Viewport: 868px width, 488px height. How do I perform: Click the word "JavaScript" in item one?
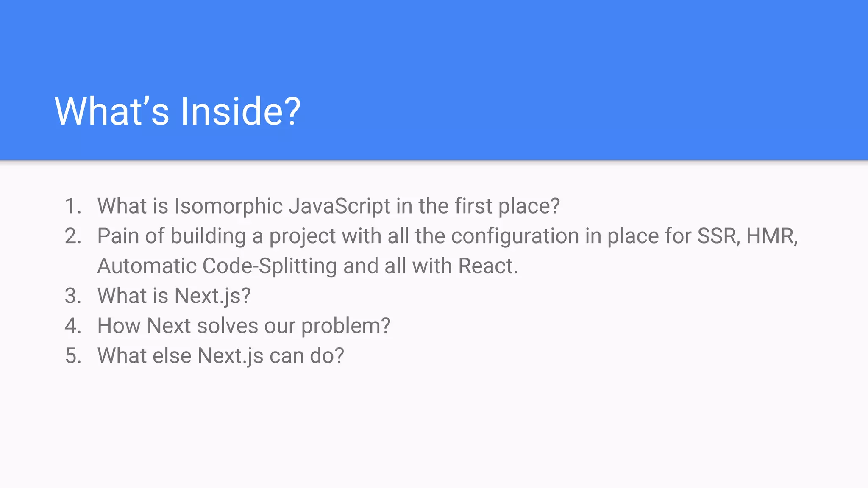coord(339,206)
